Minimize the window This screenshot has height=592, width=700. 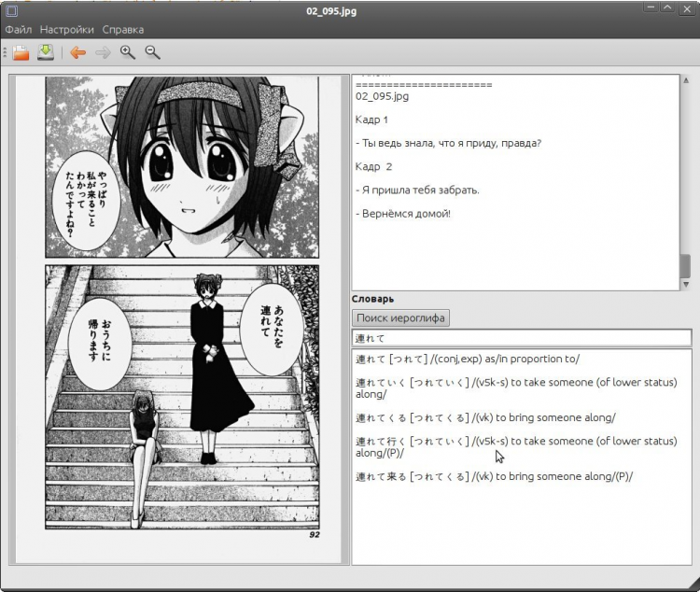click(x=651, y=8)
